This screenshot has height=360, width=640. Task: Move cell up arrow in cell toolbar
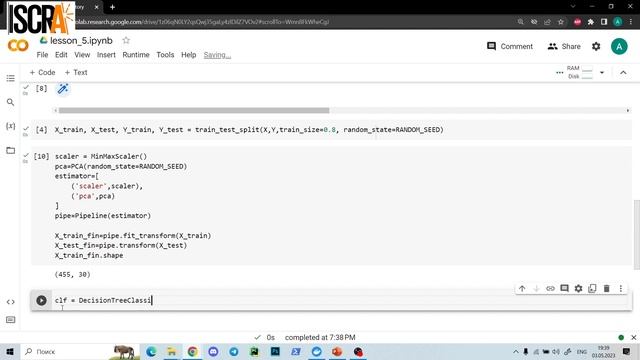pos(522,289)
